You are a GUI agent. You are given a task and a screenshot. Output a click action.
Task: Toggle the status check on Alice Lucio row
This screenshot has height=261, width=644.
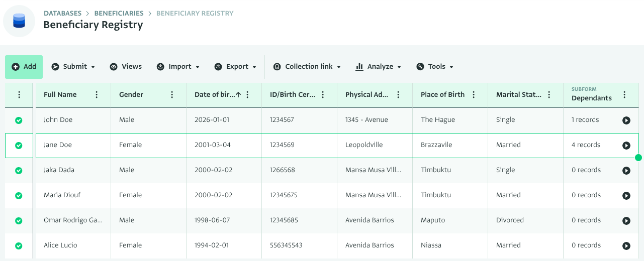(19, 245)
